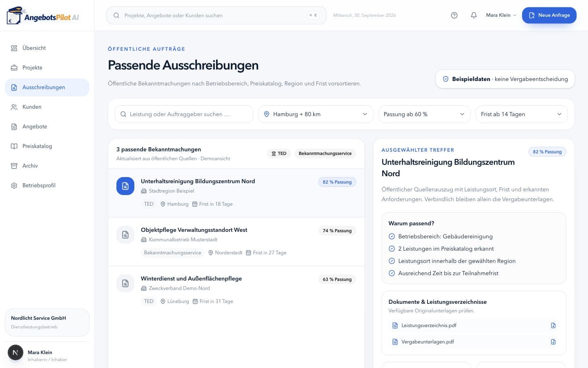Click Betriebsbereich: Gebäudereinigung reason
588x368 pixels.
(x=445, y=236)
